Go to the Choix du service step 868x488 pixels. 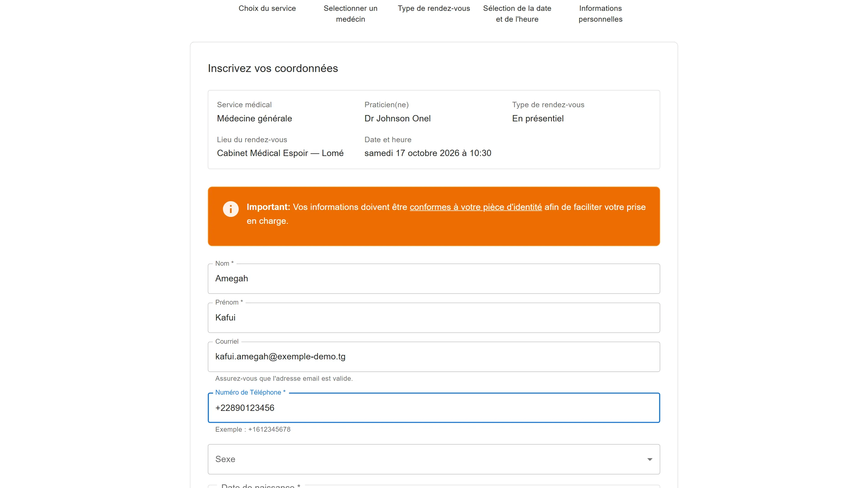(x=267, y=8)
